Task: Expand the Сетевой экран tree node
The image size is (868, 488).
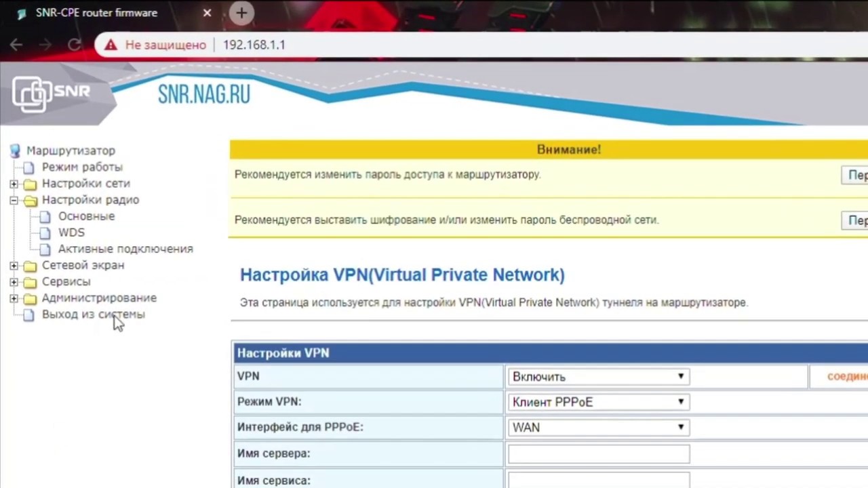Action: point(14,266)
